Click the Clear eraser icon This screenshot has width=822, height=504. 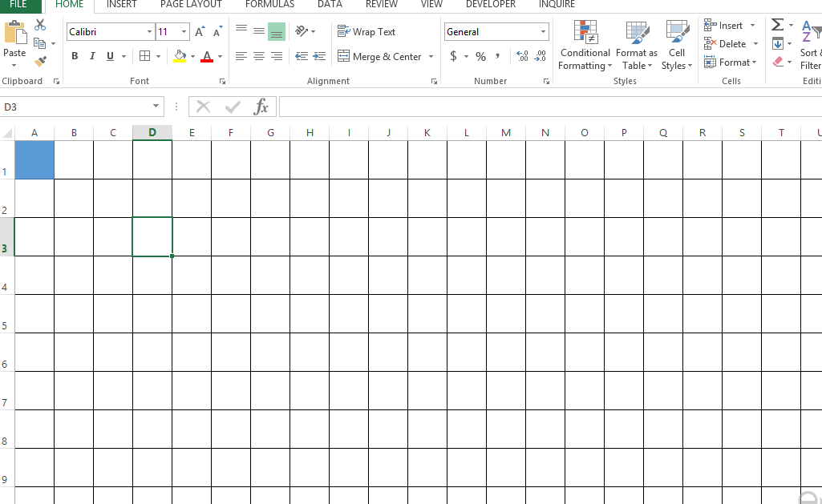pyautogui.click(x=778, y=62)
